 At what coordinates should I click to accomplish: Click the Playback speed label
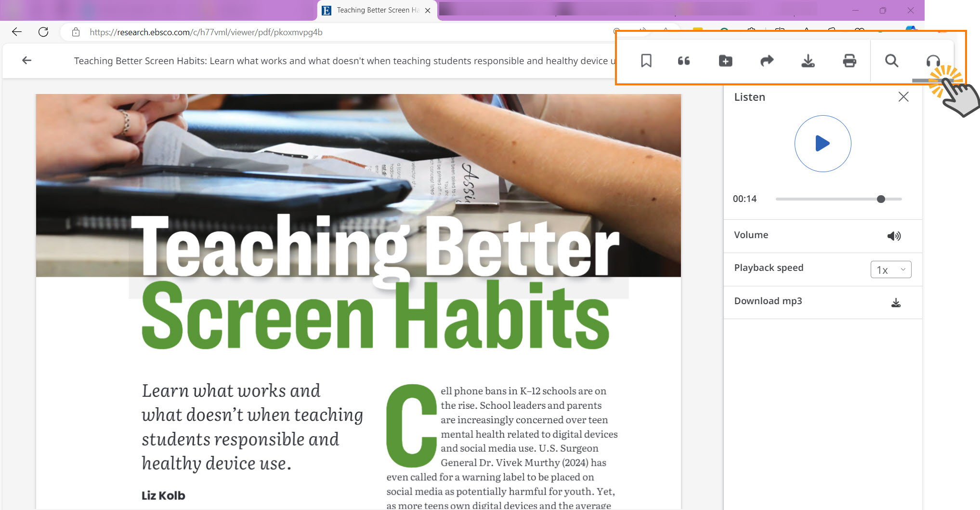click(x=769, y=268)
